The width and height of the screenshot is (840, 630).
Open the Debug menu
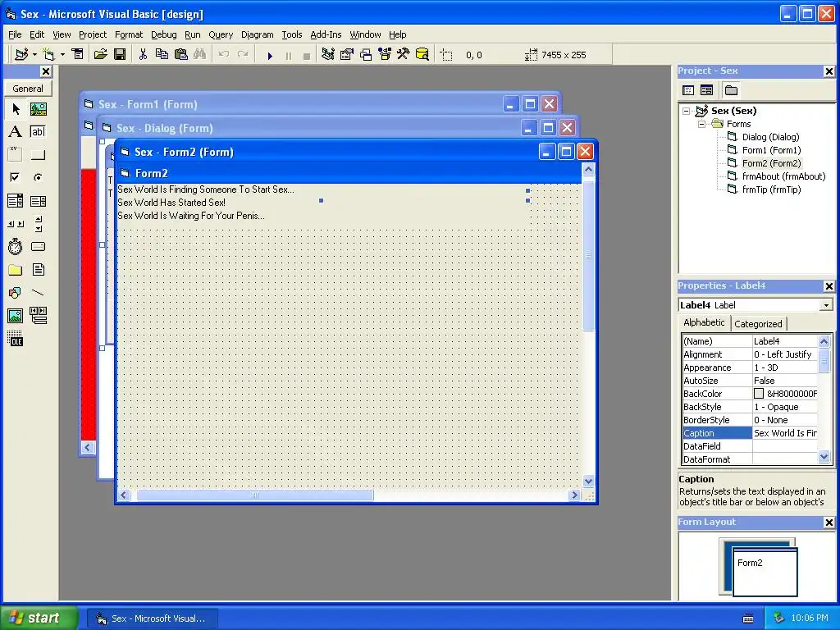(x=163, y=34)
